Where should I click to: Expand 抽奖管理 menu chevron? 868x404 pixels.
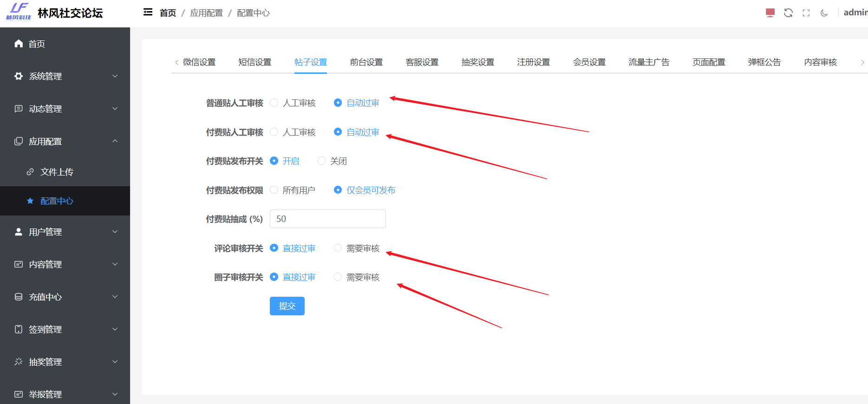point(115,362)
